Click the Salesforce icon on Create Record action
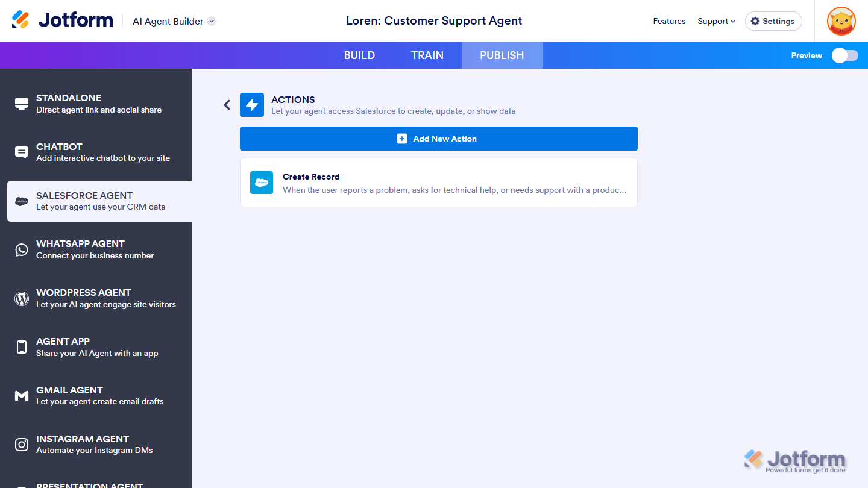Viewport: 868px width, 488px height. [262, 183]
